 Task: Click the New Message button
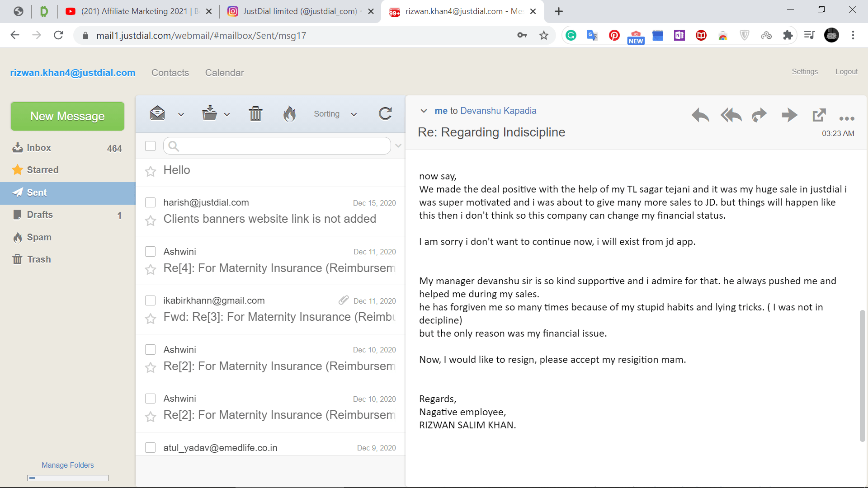(x=67, y=116)
